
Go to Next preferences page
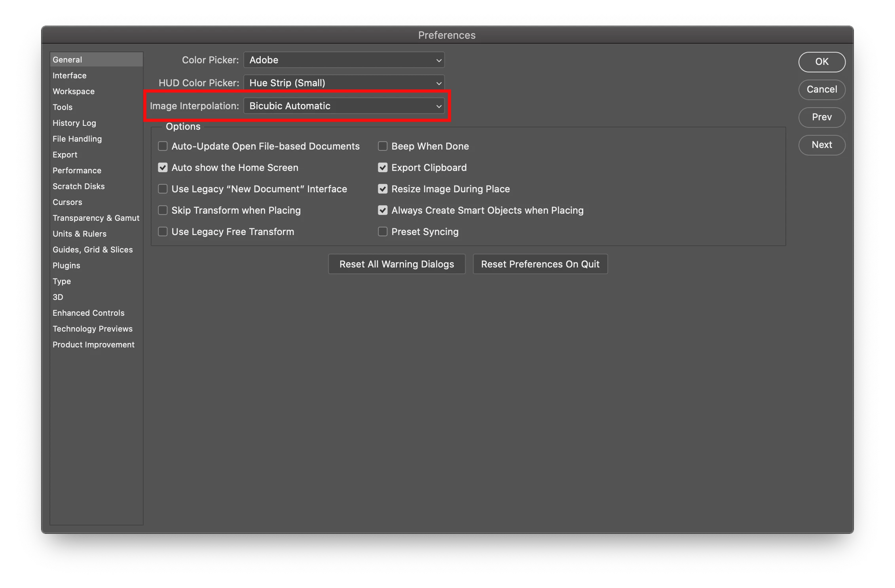tap(822, 145)
